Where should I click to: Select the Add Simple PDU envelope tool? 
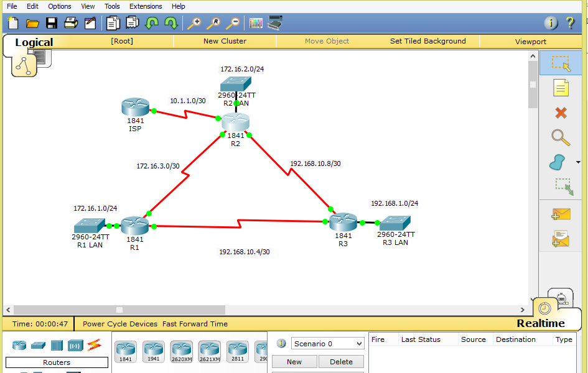click(561, 213)
